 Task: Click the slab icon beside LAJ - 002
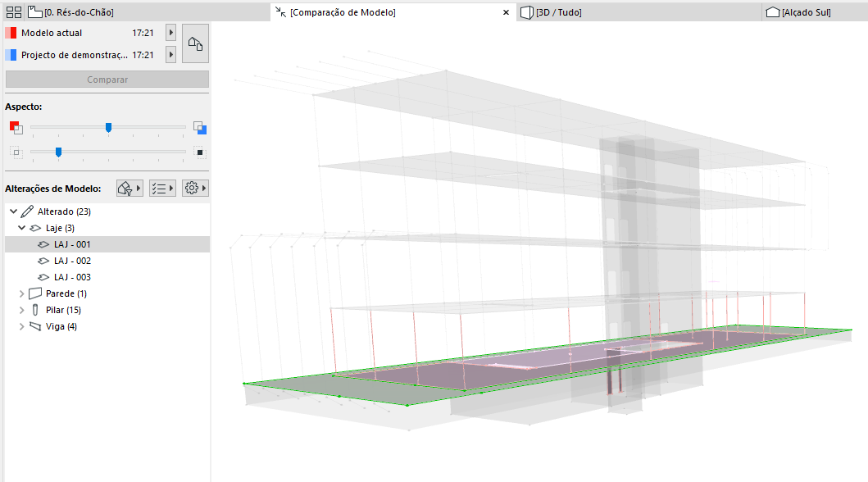[x=43, y=261]
